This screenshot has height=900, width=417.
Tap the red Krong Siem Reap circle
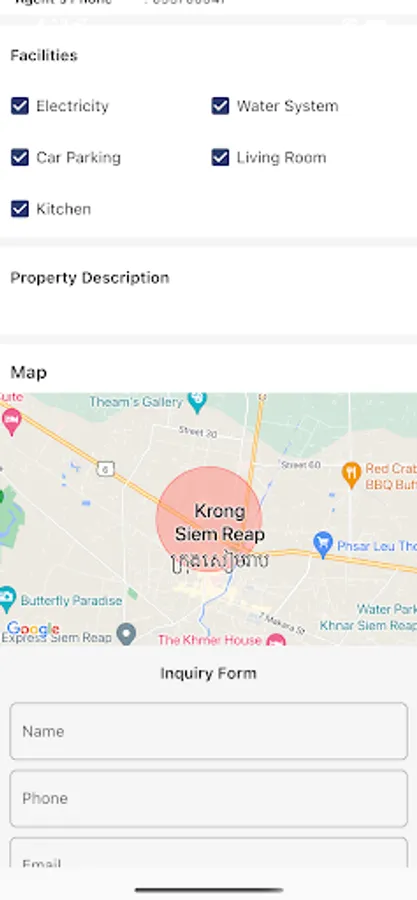point(209,520)
